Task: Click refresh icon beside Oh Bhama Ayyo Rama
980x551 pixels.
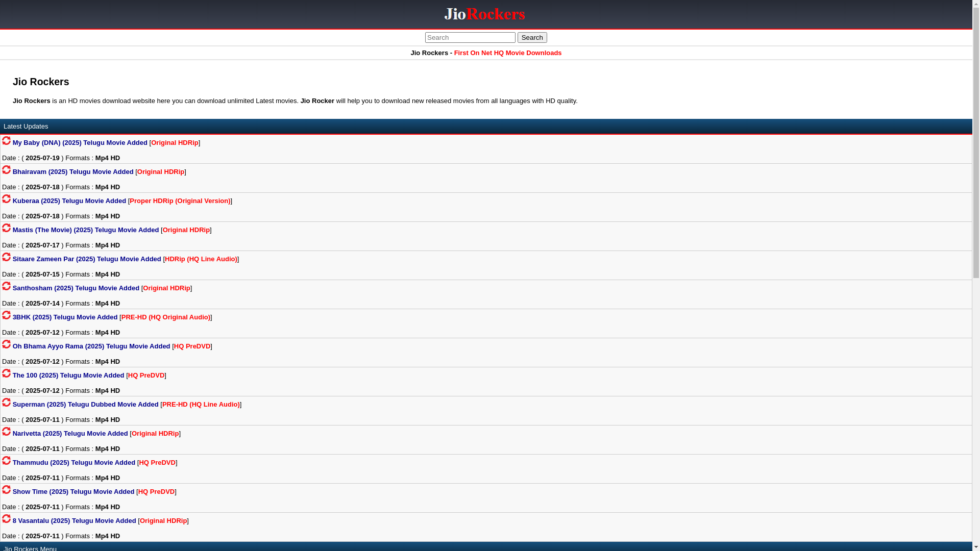Action: click(6, 344)
